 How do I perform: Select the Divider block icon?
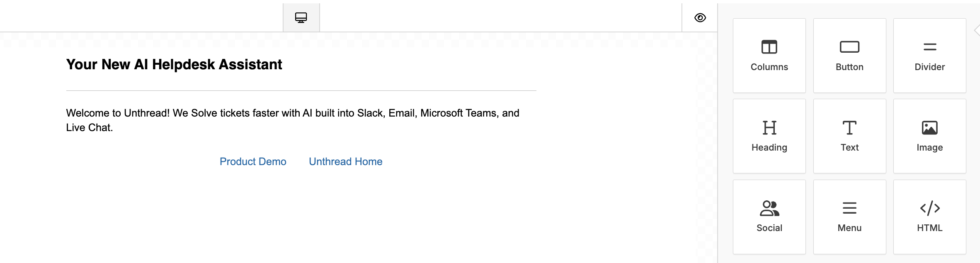(x=930, y=55)
